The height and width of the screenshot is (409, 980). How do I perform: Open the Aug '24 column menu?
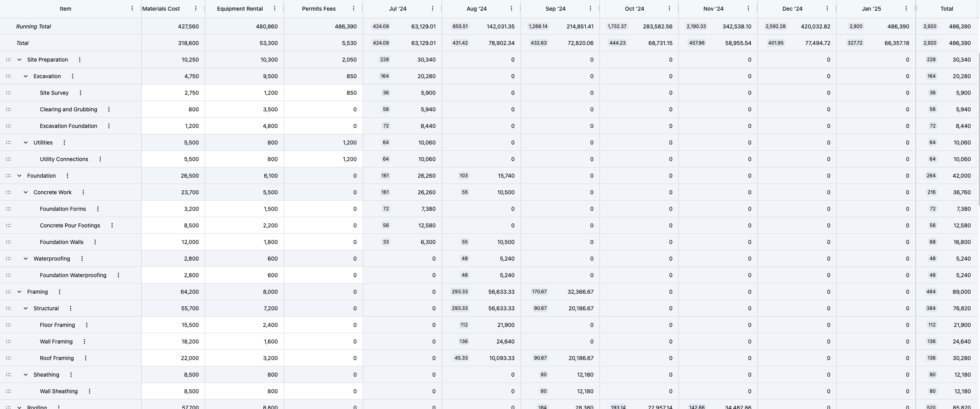512,8
